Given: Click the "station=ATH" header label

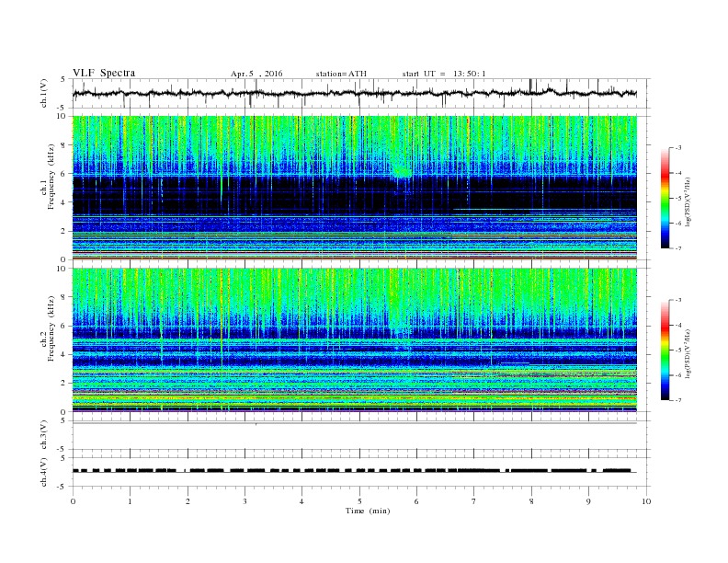Looking at the screenshot, I should tap(341, 74).
